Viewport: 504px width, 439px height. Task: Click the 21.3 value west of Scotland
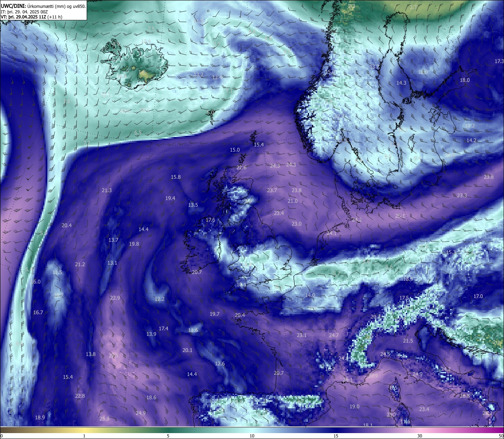107,190
